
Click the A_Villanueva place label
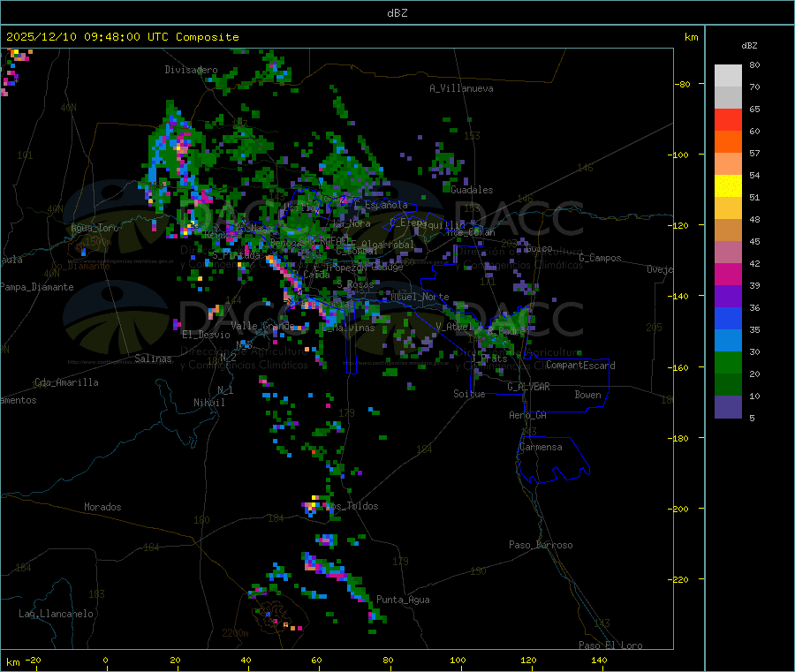coord(461,88)
